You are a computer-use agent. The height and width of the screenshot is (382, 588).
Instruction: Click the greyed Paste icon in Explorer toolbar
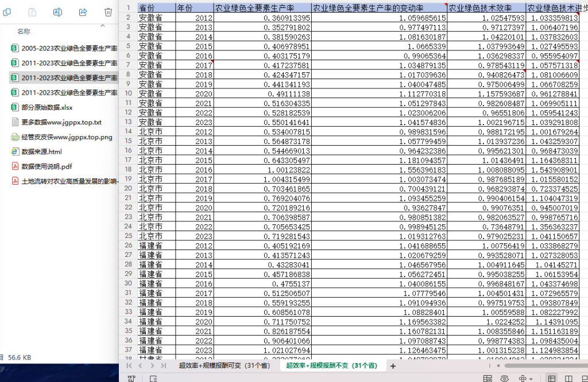point(32,13)
